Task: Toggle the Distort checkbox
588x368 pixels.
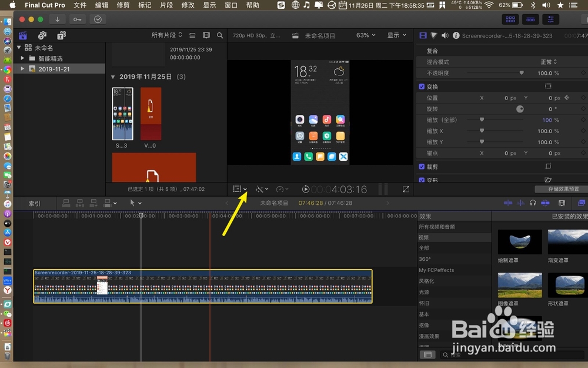Action: coord(422,180)
